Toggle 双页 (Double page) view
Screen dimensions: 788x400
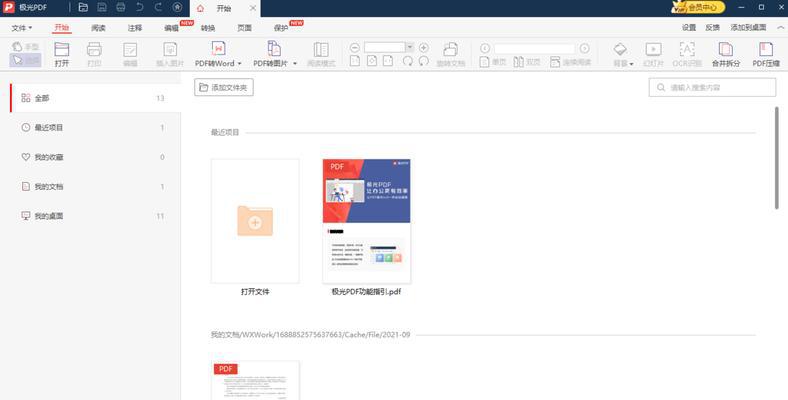pyautogui.click(x=527, y=62)
